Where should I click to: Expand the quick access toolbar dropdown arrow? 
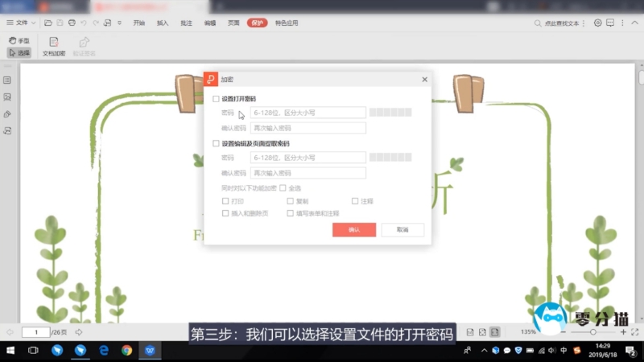pos(120,23)
